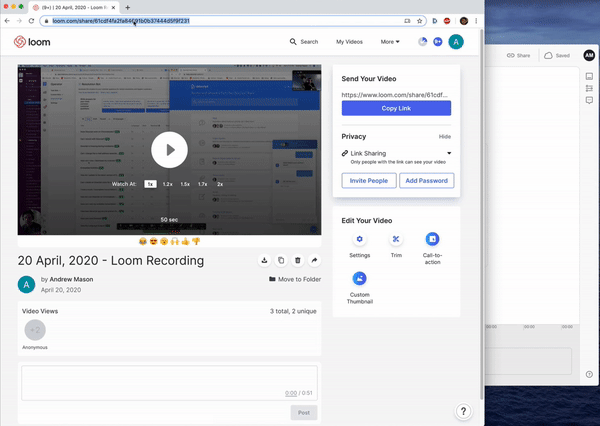Click the Post comment button
This screenshot has width=600, height=426.
click(304, 413)
